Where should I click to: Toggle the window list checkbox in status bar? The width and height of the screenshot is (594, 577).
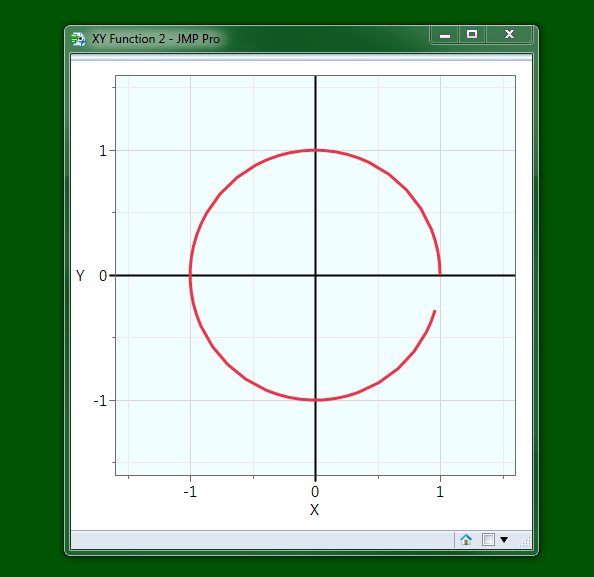[x=488, y=539]
